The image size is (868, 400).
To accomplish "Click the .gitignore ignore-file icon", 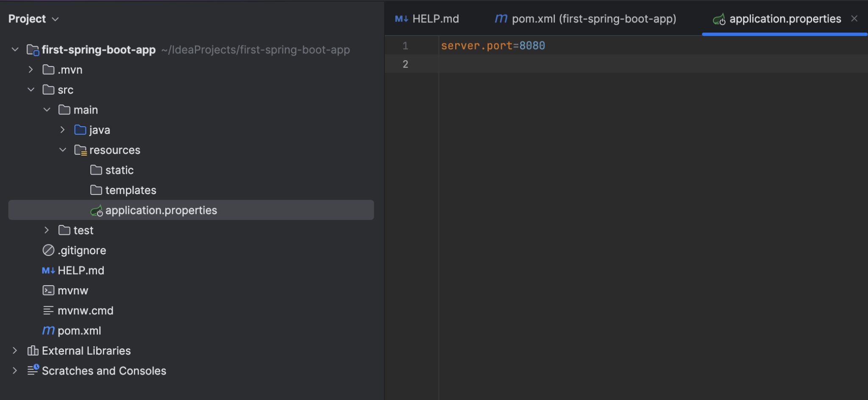I will [48, 250].
